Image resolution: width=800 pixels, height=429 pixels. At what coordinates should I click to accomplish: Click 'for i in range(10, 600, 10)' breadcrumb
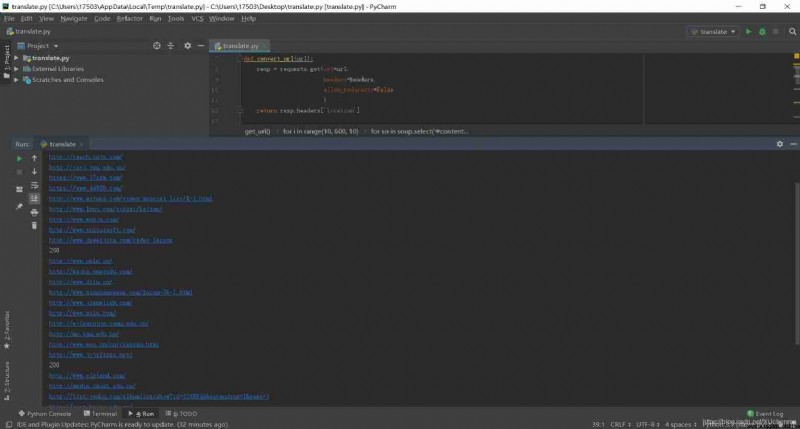tap(320, 131)
